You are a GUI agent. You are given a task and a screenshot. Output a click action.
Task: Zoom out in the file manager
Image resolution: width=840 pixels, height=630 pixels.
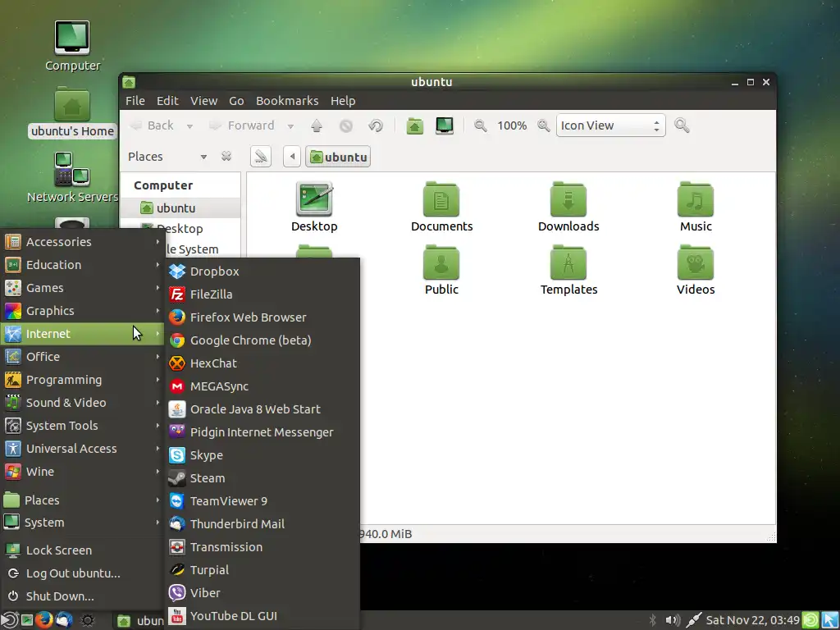pyautogui.click(x=481, y=126)
